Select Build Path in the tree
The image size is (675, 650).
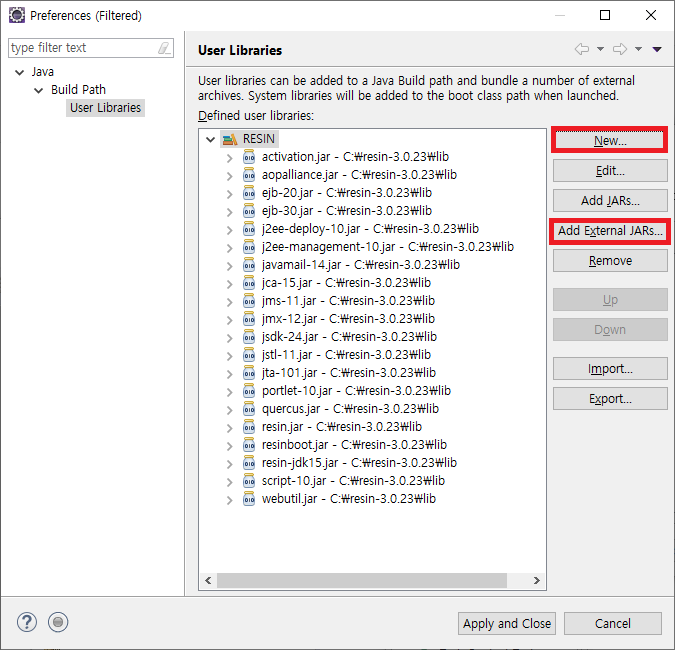click(78, 90)
